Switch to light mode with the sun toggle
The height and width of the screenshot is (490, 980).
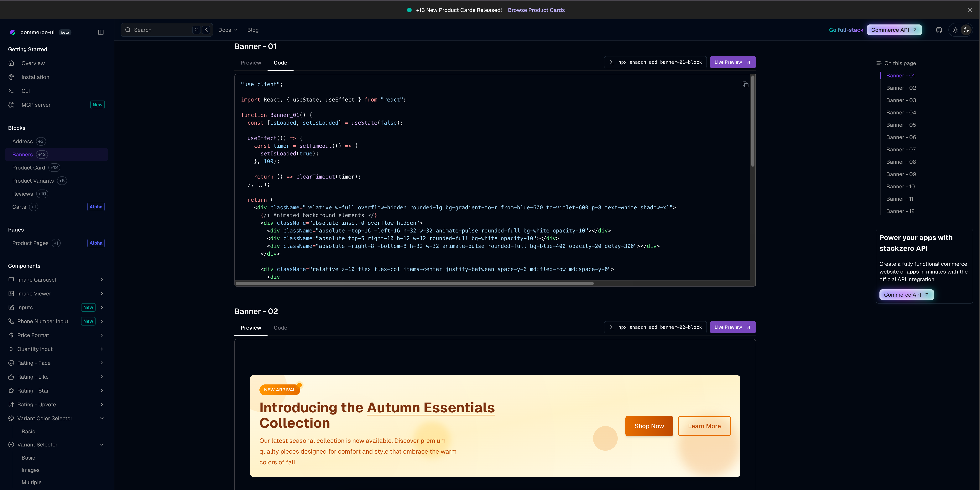pyautogui.click(x=955, y=30)
